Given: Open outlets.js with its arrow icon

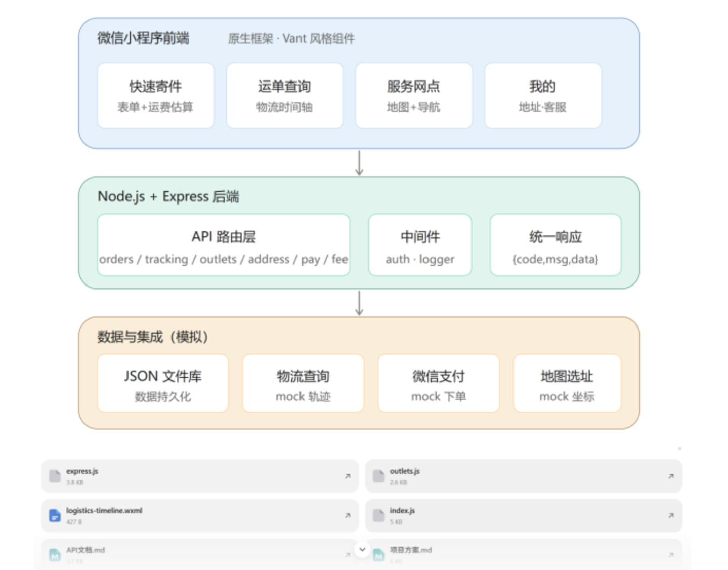Looking at the screenshot, I should (x=671, y=476).
